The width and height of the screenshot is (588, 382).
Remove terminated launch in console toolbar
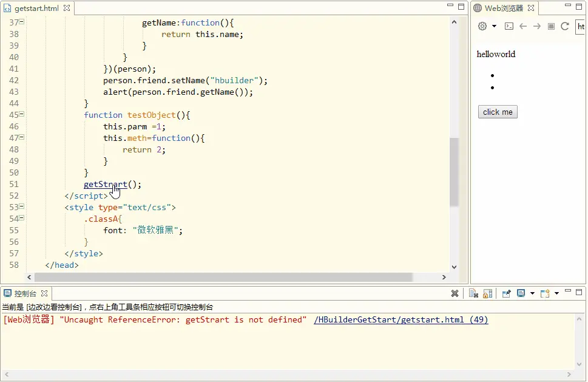point(455,293)
